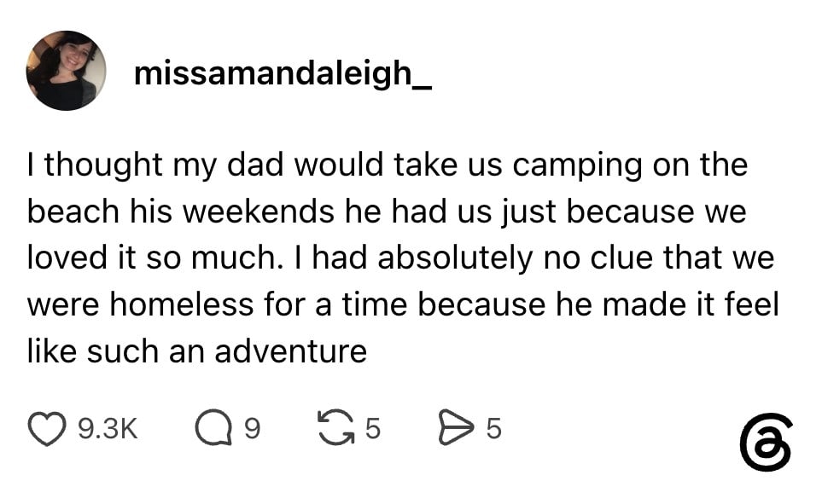Viewport: 822px width, 504px height.
Task: Click the word "homeless" in the post
Action: (182, 304)
